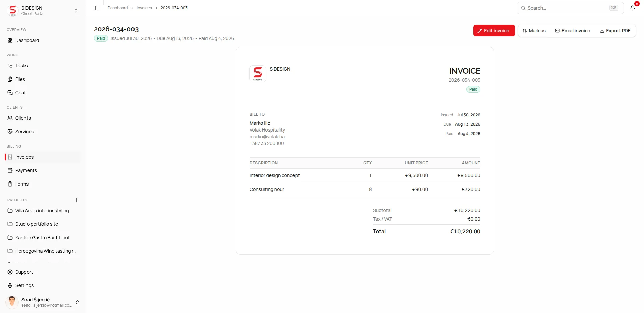Click the +387 33 200 100 phone number
Image resolution: width=644 pixels, height=313 pixels.
pyautogui.click(x=267, y=143)
